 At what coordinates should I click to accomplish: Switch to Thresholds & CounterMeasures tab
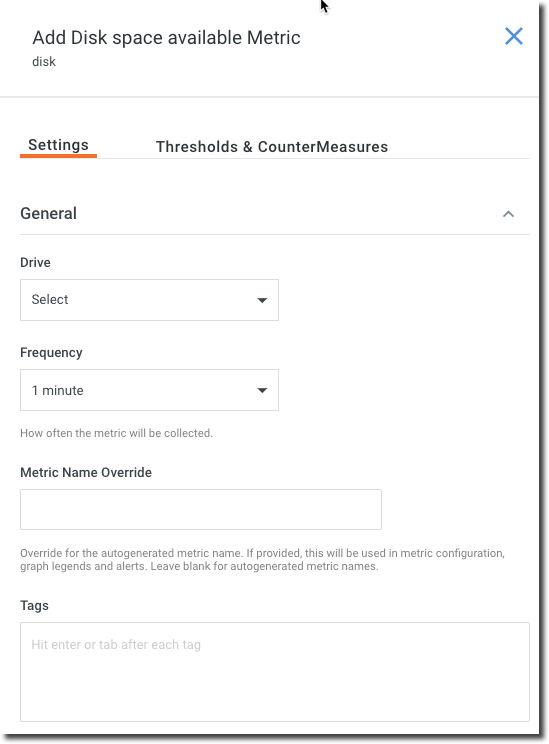272,147
